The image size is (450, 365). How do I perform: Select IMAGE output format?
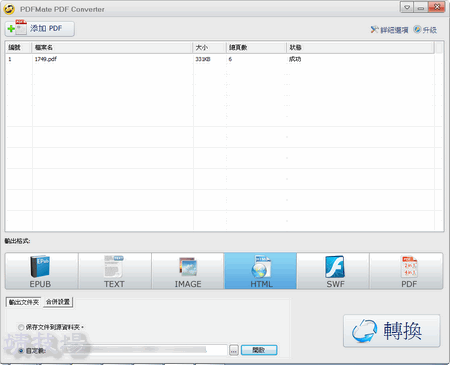[x=188, y=271]
